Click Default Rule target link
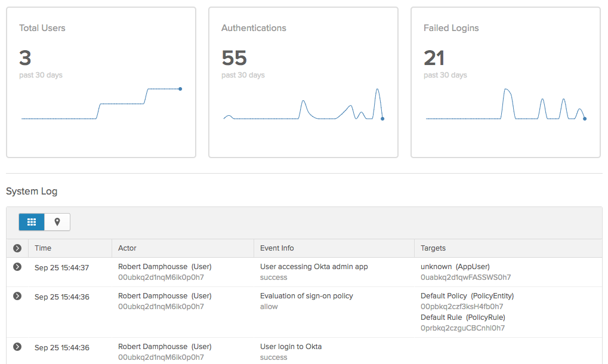Image resolution: width=608 pixels, height=364 pixels. [x=441, y=317]
